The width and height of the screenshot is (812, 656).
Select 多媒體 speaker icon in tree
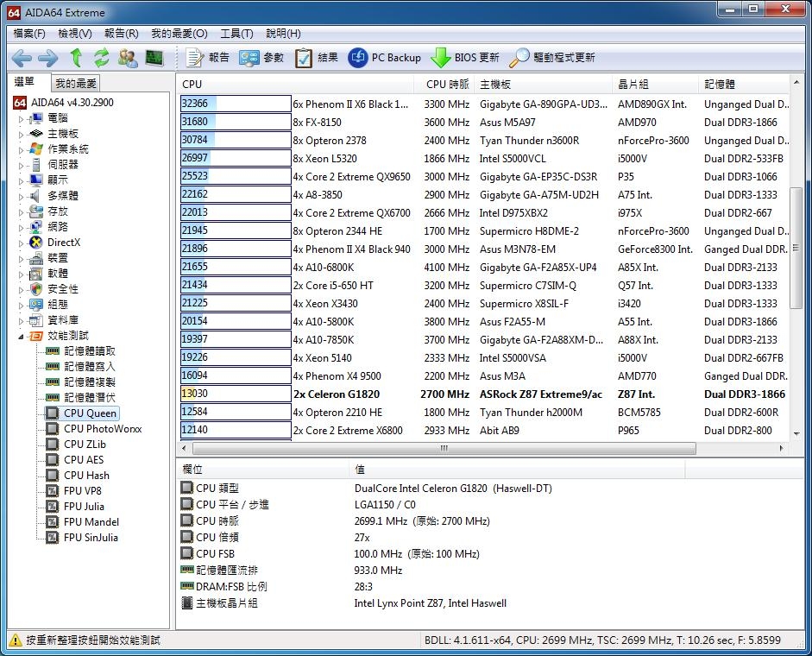(x=35, y=196)
